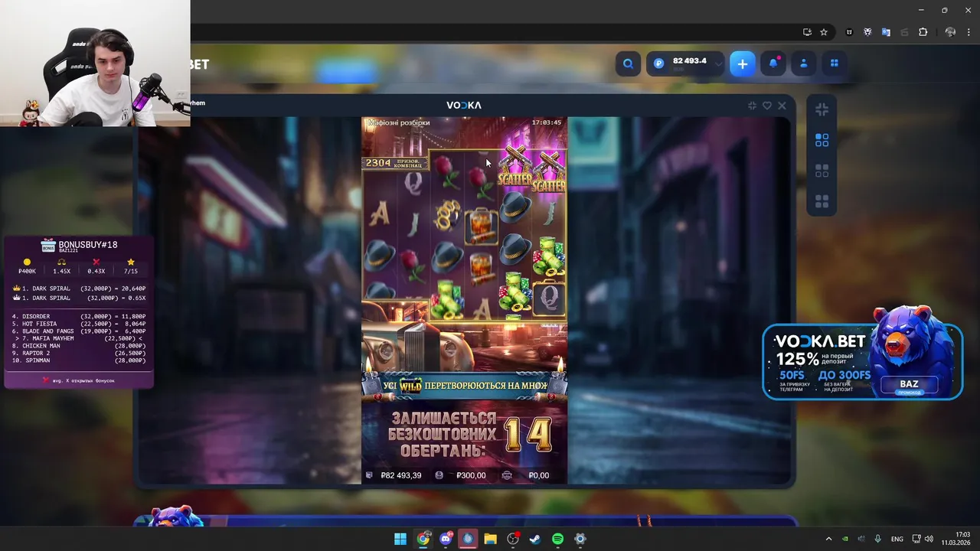This screenshot has height=551, width=980.
Task: Click the tiger face extension icon
Action: (867, 32)
